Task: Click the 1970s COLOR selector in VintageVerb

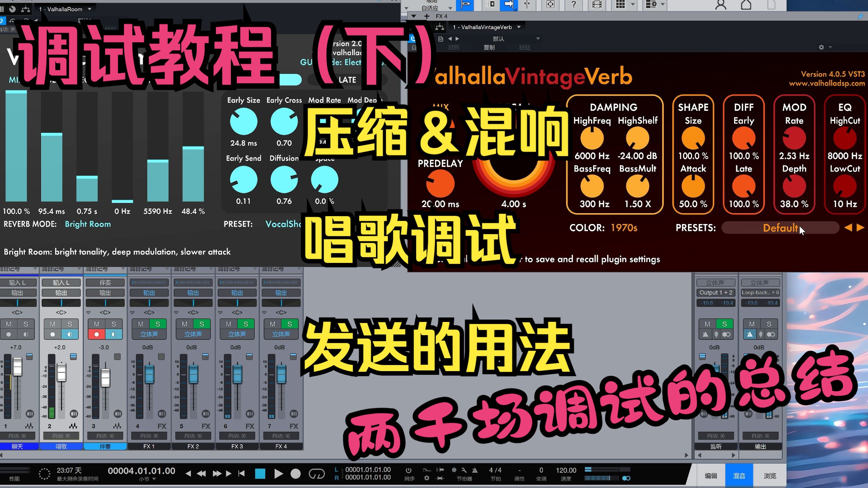Action: (624, 228)
